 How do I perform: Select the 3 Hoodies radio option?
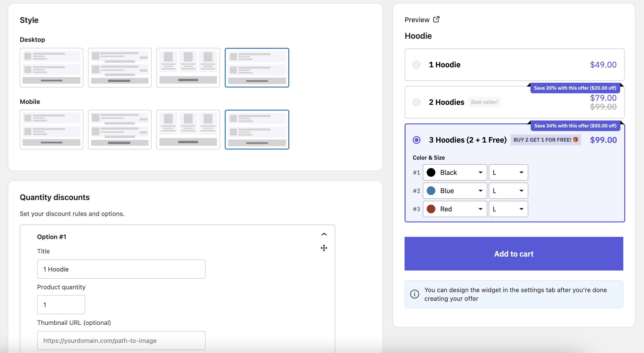pos(417,140)
